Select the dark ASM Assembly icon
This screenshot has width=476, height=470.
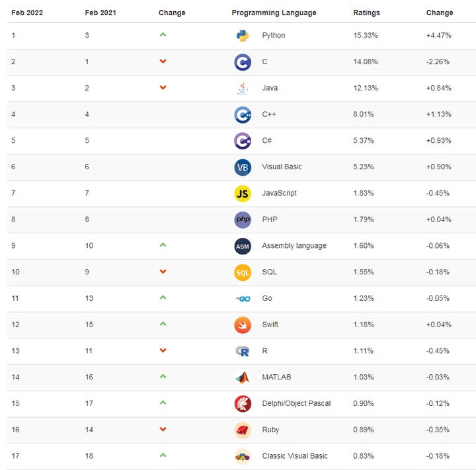click(243, 246)
